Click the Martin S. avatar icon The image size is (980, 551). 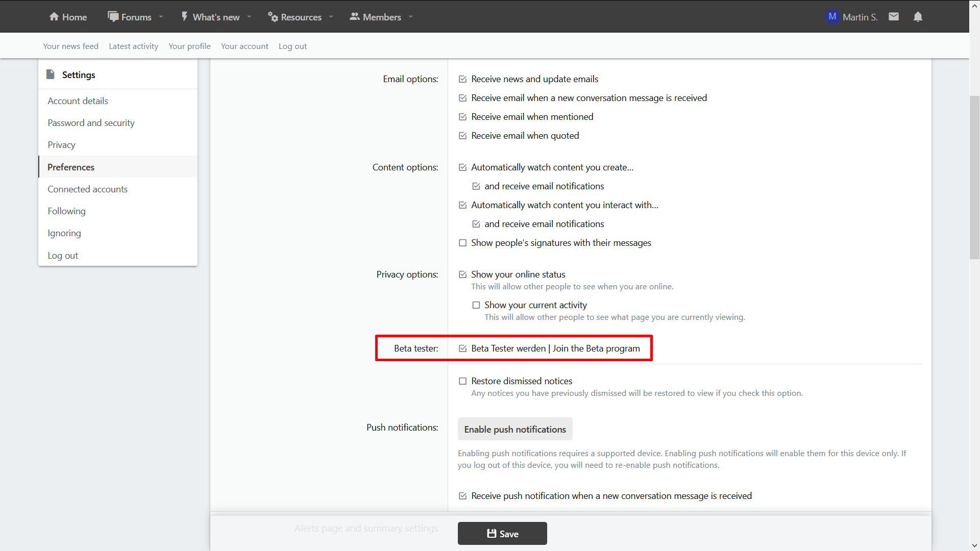[832, 17]
